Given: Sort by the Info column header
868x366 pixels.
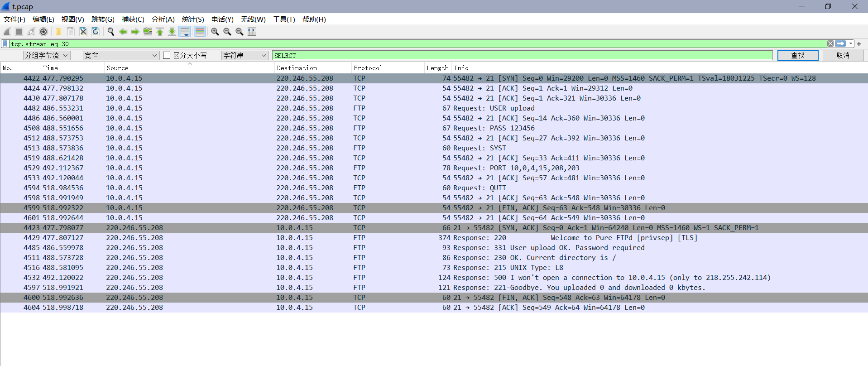Looking at the screenshot, I should tap(659, 68).
